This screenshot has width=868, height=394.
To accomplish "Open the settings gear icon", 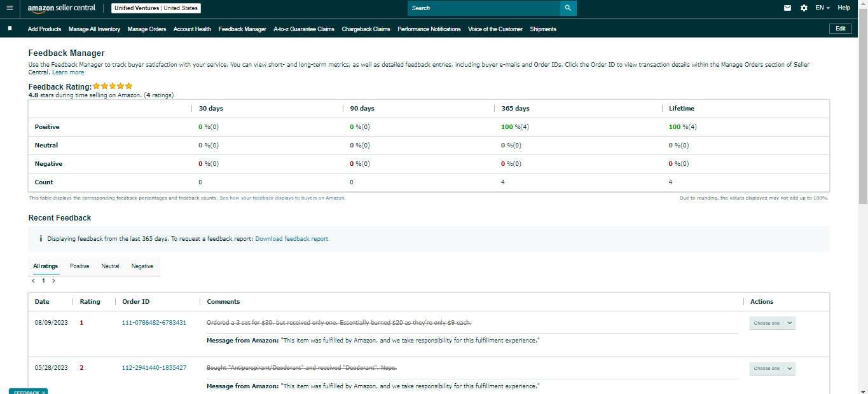I will pos(804,8).
